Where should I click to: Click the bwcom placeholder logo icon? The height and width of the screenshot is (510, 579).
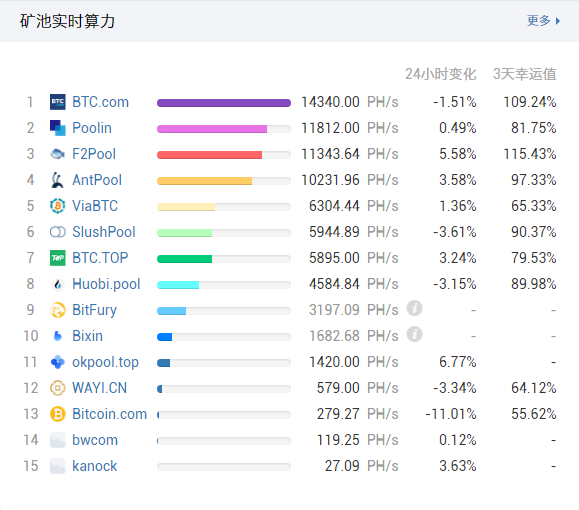(x=58, y=440)
